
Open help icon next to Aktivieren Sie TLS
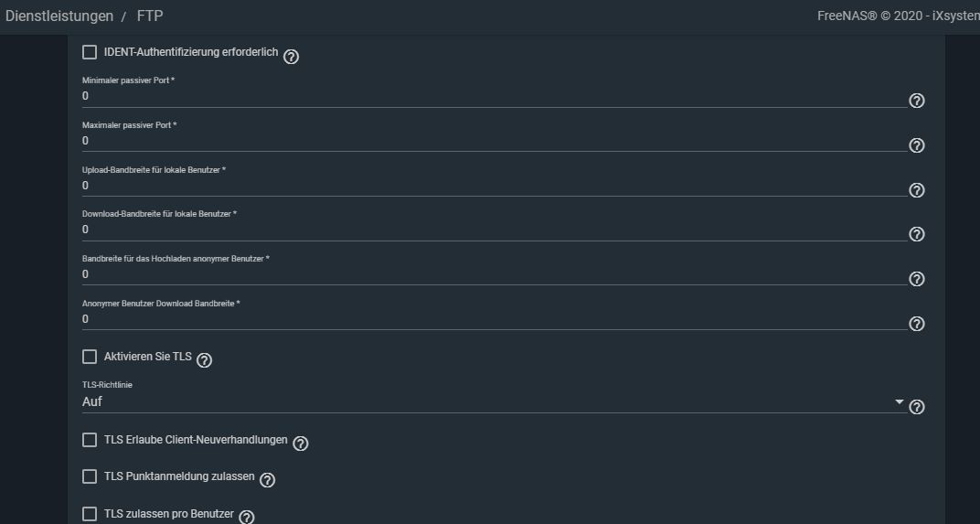205,360
